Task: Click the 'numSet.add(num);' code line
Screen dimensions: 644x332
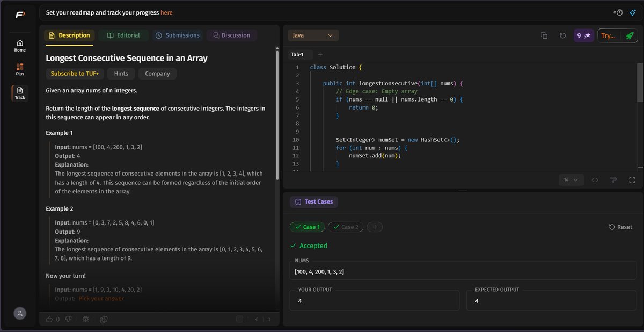Action: pyautogui.click(x=375, y=156)
